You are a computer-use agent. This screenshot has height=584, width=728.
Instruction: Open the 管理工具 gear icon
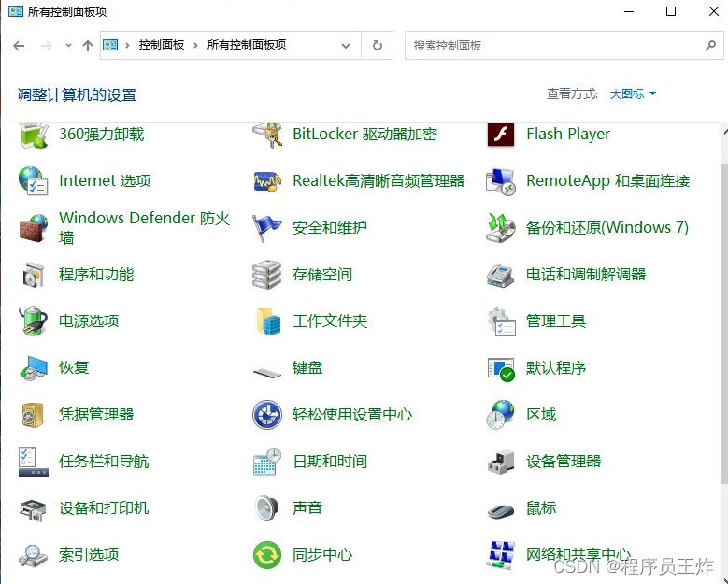[502, 321]
